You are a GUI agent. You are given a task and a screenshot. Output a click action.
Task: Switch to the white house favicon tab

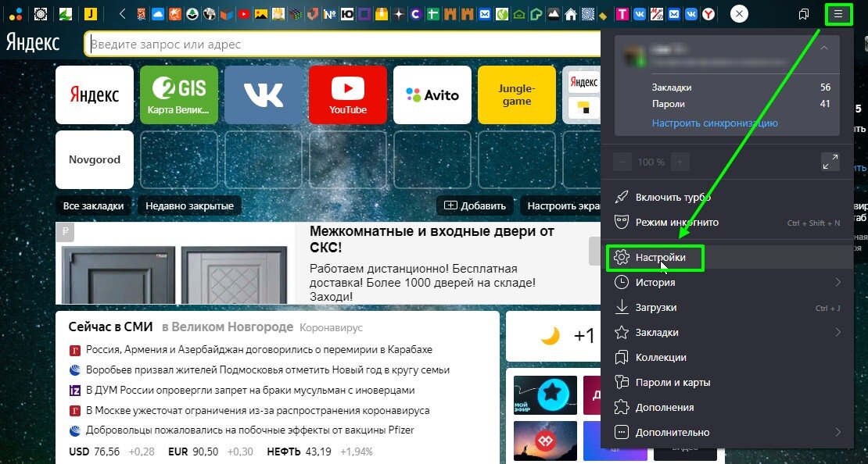coord(570,14)
